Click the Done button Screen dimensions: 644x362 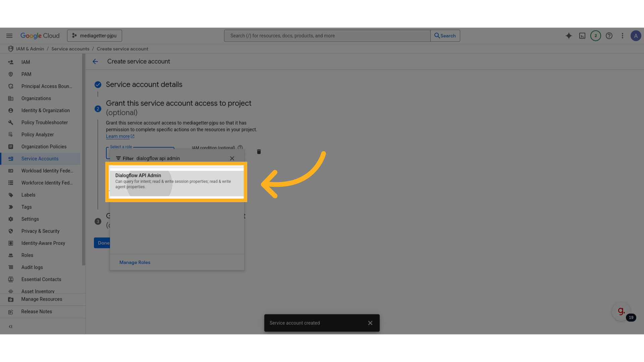(x=102, y=243)
